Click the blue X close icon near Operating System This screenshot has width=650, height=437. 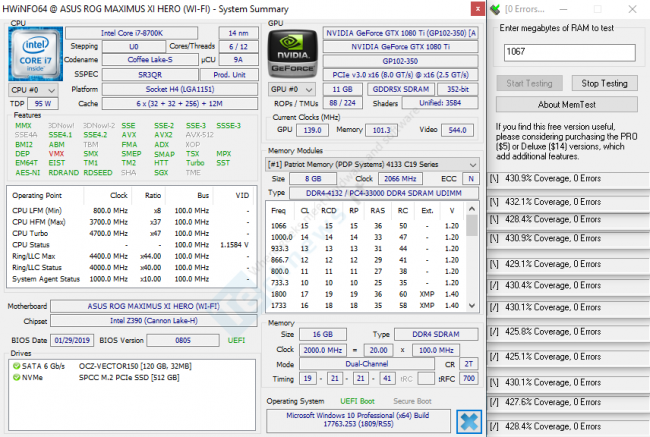click(x=469, y=422)
